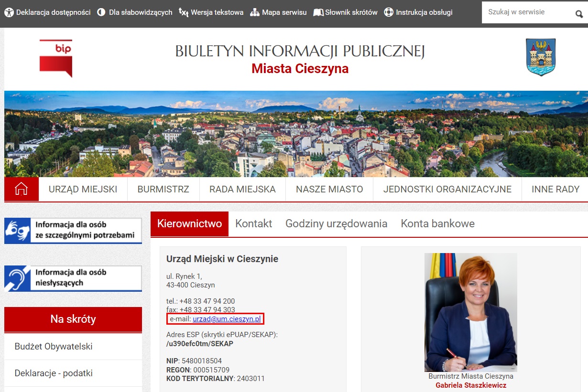Open the user manual lifebuoy icon

pyautogui.click(x=389, y=12)
